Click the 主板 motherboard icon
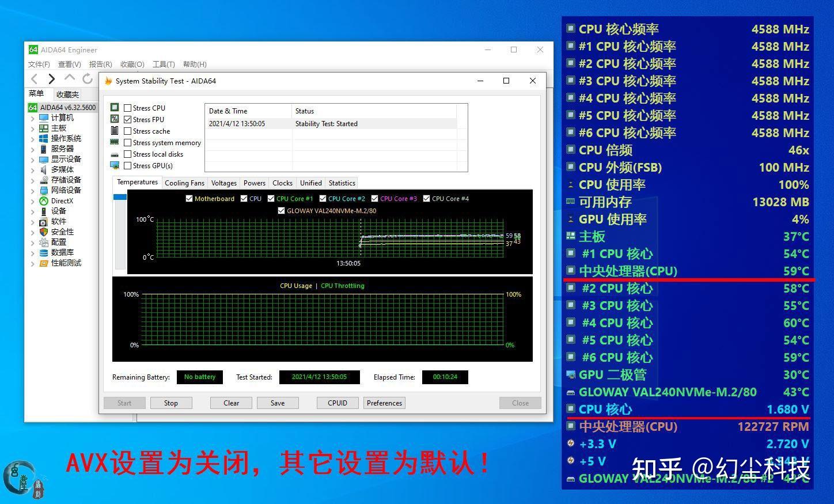Viewport: 834px width, 504px height. click(44, 128)
